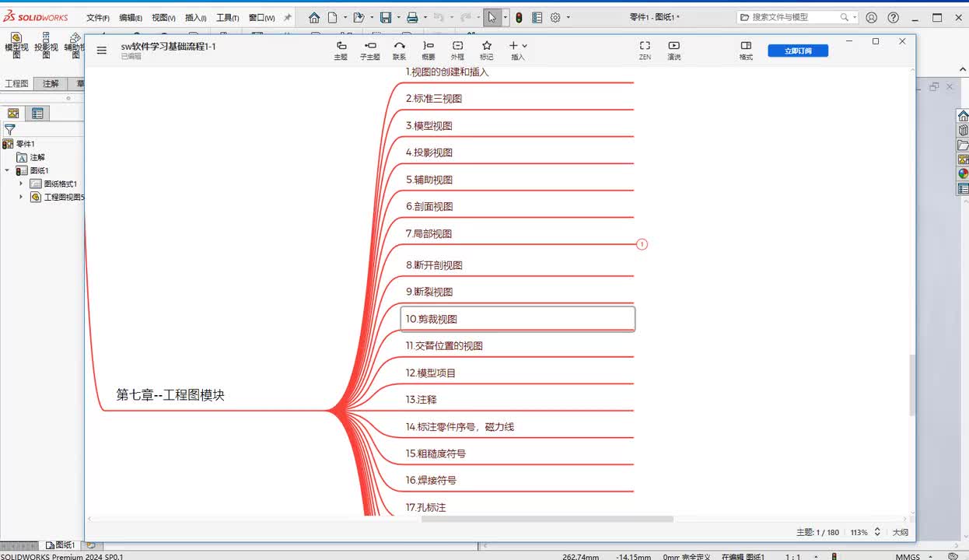969x560 pixels.
Task: Pin the SolidWorks menu bar
Action: (x=287, y=17)
